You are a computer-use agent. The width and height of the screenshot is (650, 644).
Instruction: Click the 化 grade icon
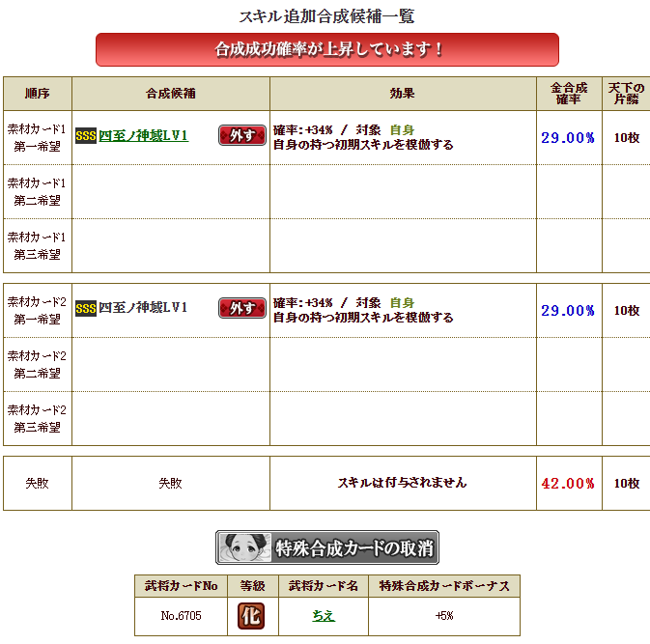click(251, 616)
